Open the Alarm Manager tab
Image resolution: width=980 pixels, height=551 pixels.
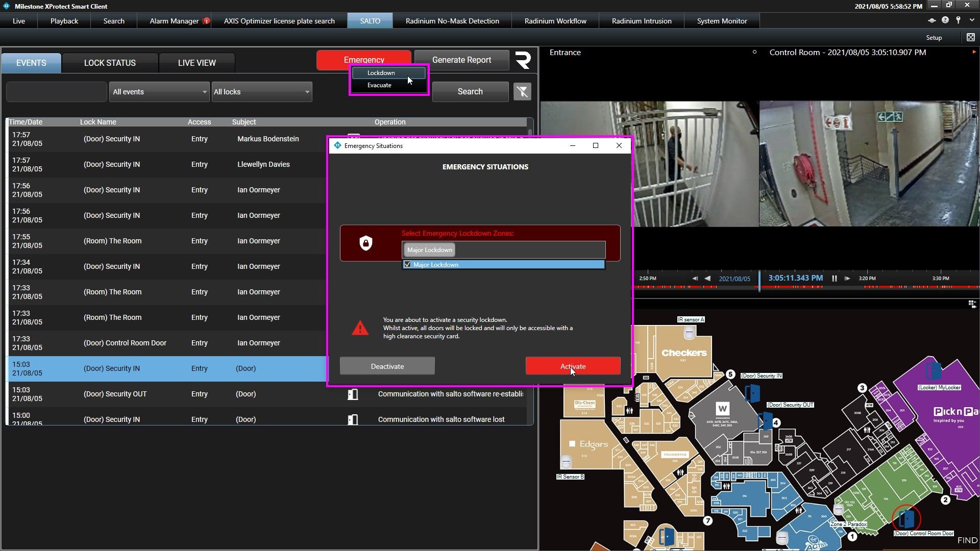pyautogui.click(x=174, y=21)
